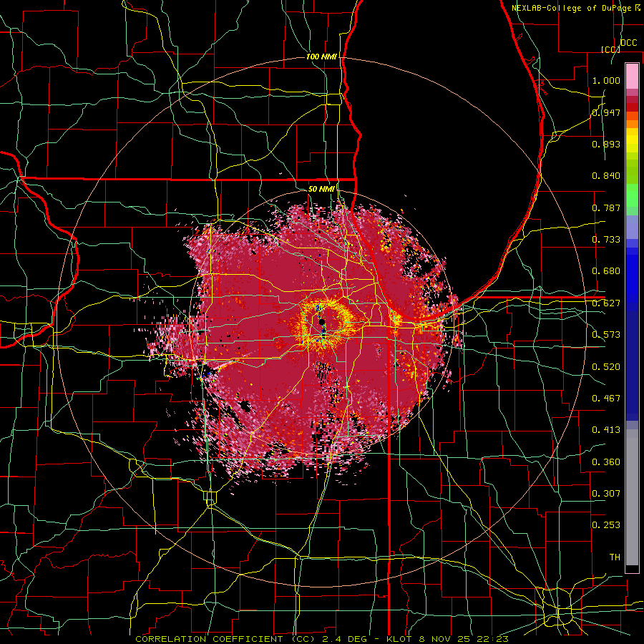
Task: Select the 0.467 scale label
Action: (x=606, y=398)
